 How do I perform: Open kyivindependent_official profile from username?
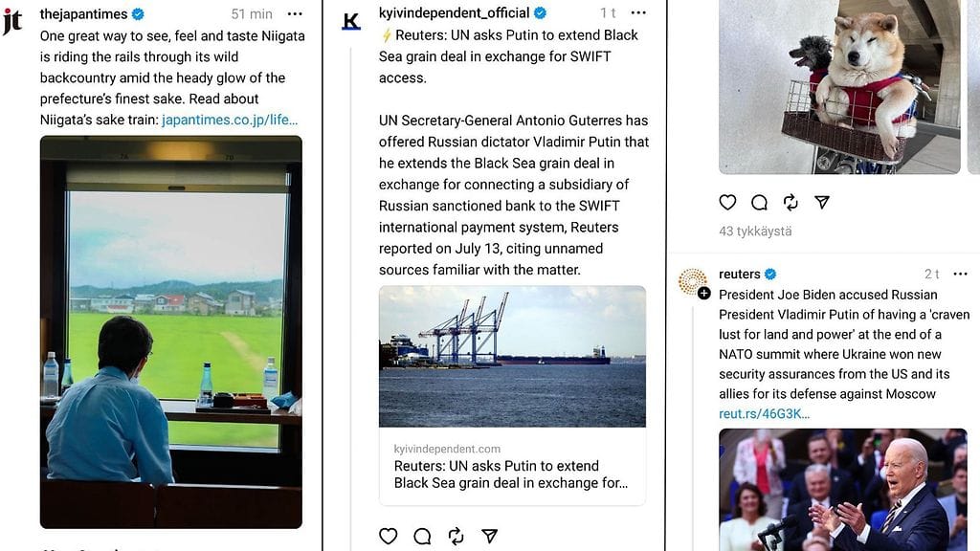(455, 12)
